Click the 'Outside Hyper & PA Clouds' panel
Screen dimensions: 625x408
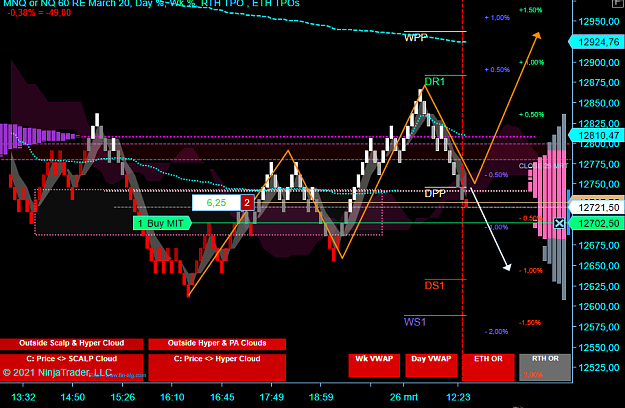pyautogui.click(x=217, y=344)
